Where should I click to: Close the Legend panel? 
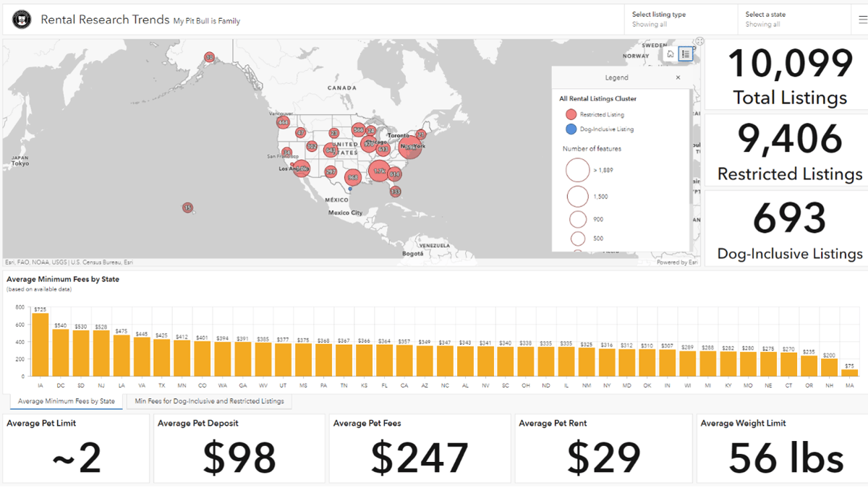click(678, 77)
